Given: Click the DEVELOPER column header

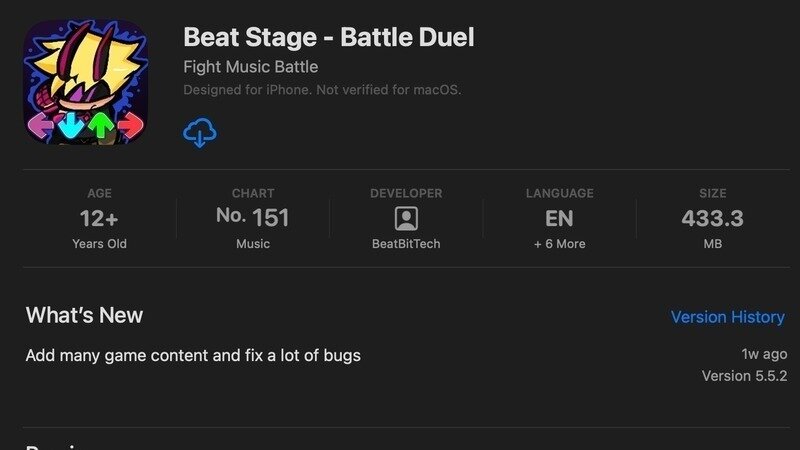Looking at the screenshot, I should [406, 193].
